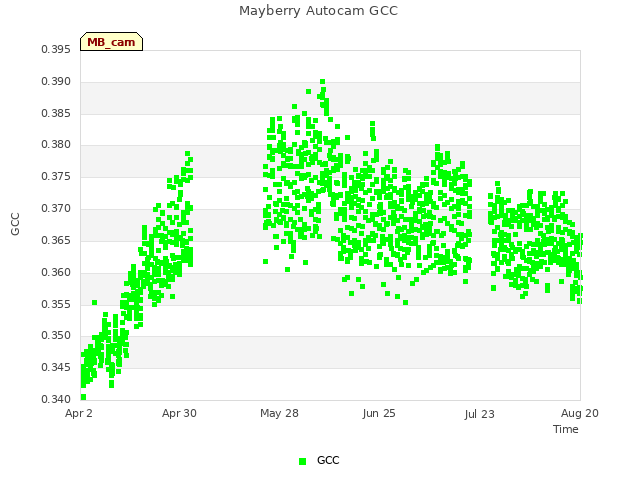640x480 pixels.
Task: Click the Aug 20 axis label
Action: tap(580, 413)
